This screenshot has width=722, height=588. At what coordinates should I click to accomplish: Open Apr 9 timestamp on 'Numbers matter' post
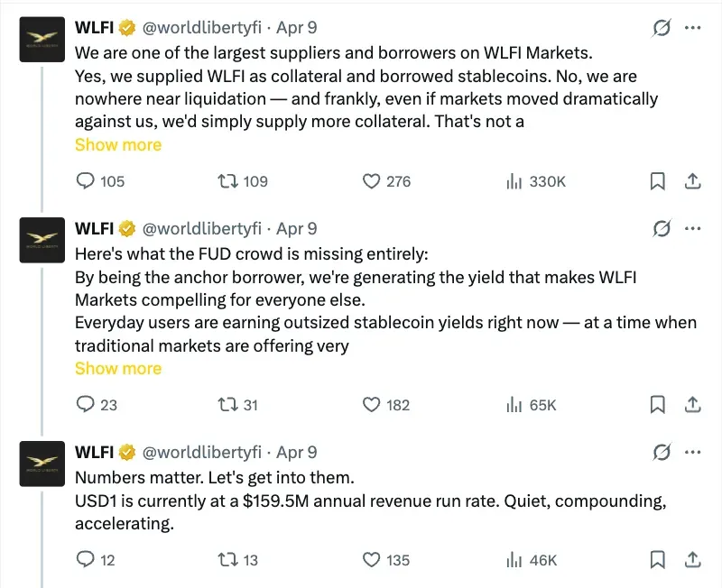[x=296, y=452]
